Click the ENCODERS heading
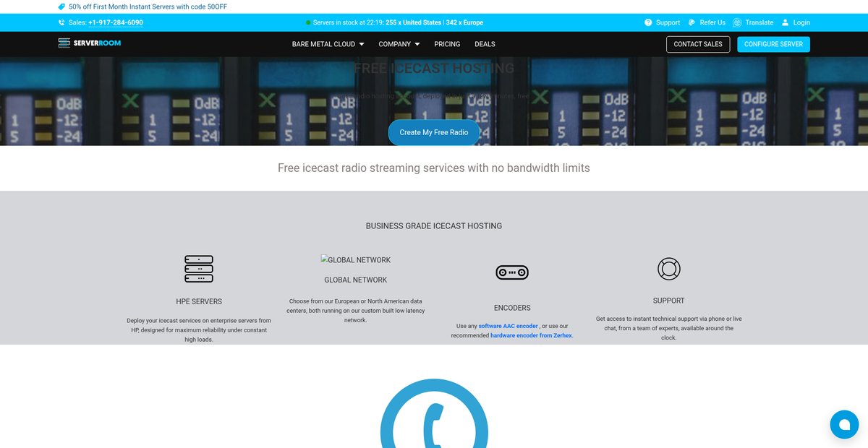 pos(512,308)
